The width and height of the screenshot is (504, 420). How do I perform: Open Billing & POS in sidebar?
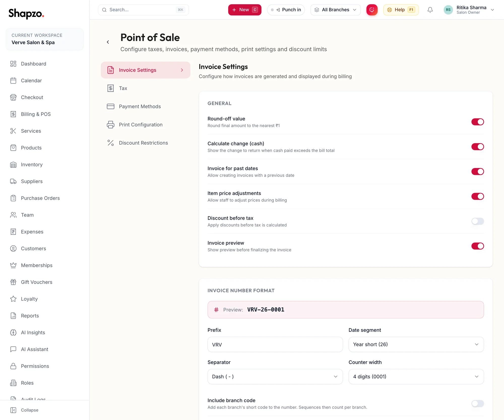(45, 114)
